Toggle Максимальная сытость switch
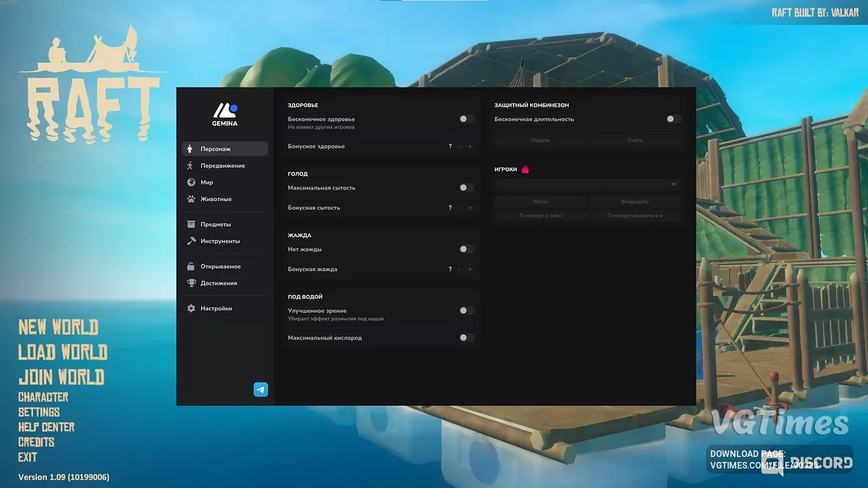The height and width of the screenshot is (488, 868). click(467, 188)
